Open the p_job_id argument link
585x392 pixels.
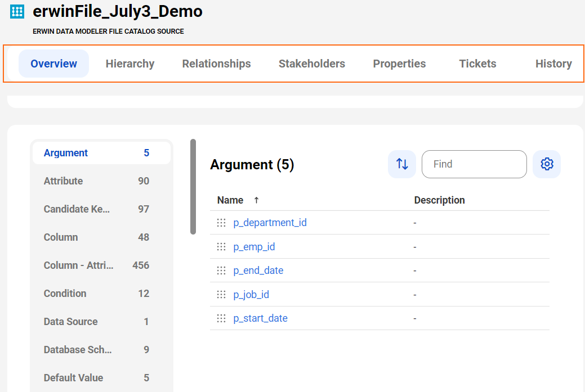tap(251, 295)
